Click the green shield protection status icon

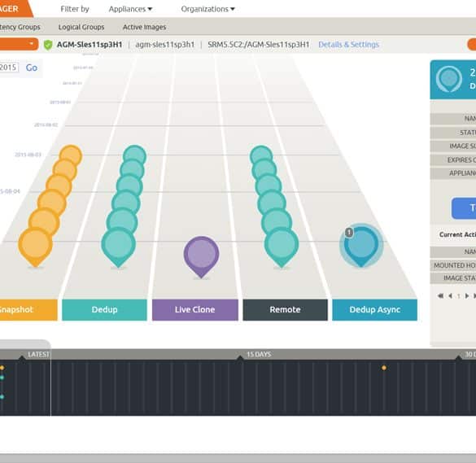48,45
